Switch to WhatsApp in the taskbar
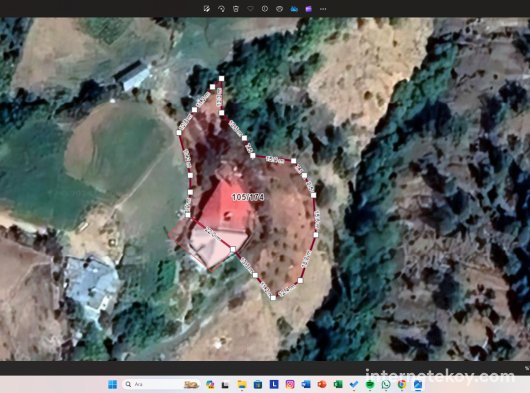530x393 pixels. coord(386,384)
